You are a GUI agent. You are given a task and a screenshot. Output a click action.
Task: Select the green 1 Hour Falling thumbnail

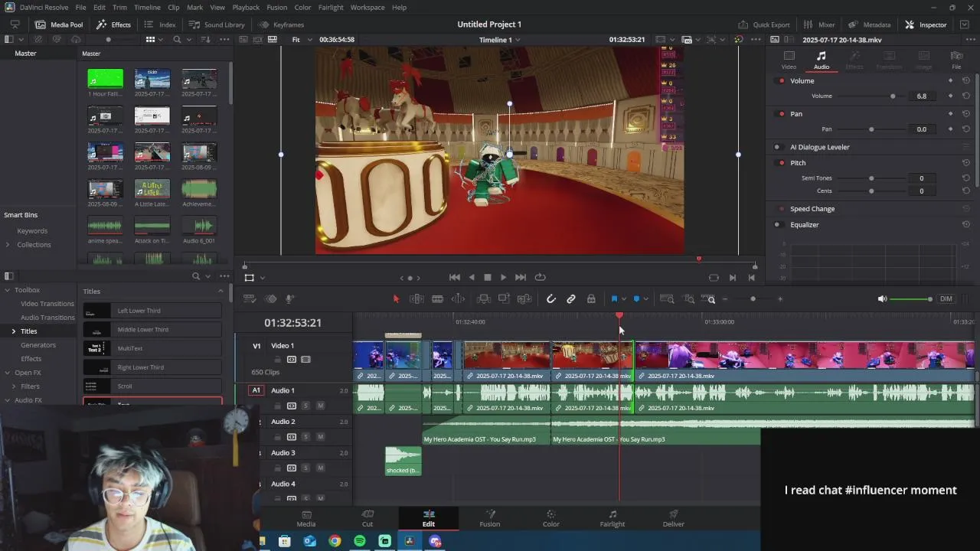coord(105,79)
